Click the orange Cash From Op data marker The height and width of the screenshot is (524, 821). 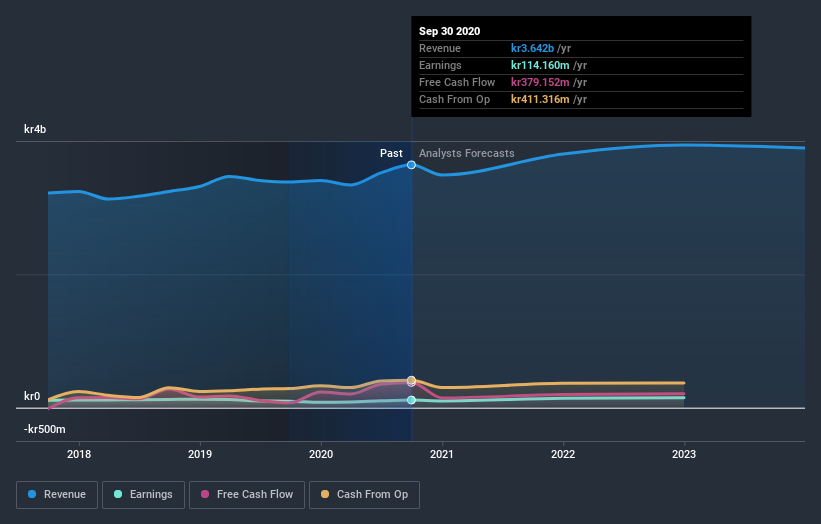[412, 380]
